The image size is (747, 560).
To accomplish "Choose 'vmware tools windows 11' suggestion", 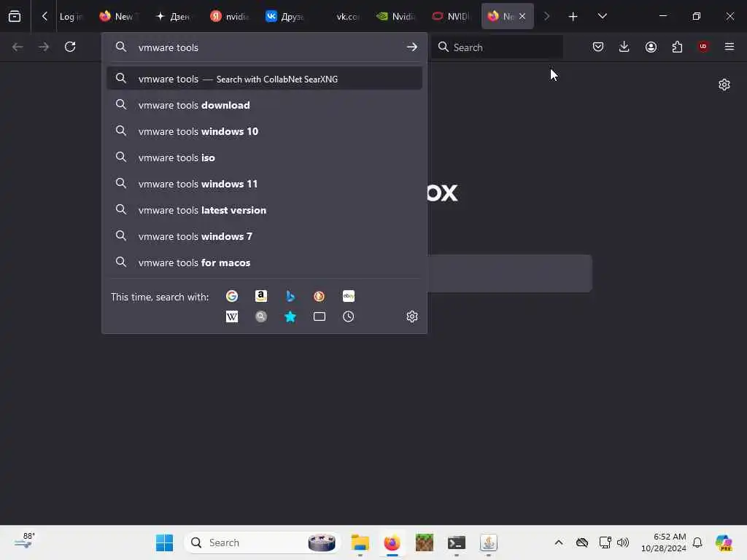I will click(264, 183).
